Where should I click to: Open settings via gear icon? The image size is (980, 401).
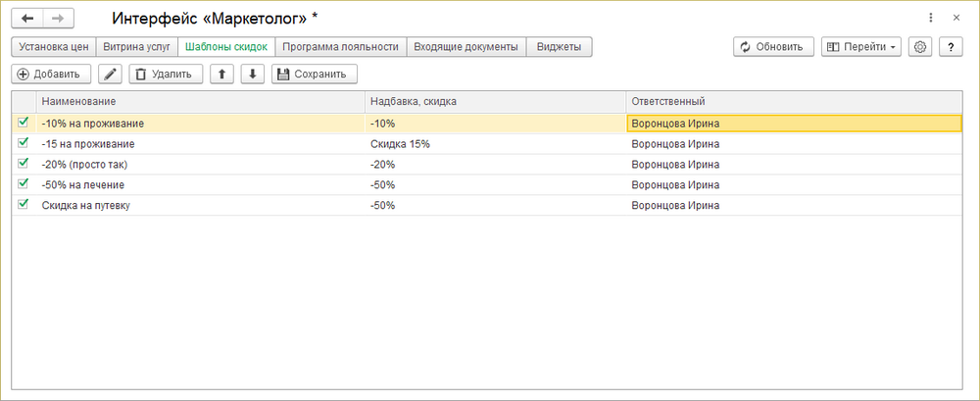[x=919, y=46]
